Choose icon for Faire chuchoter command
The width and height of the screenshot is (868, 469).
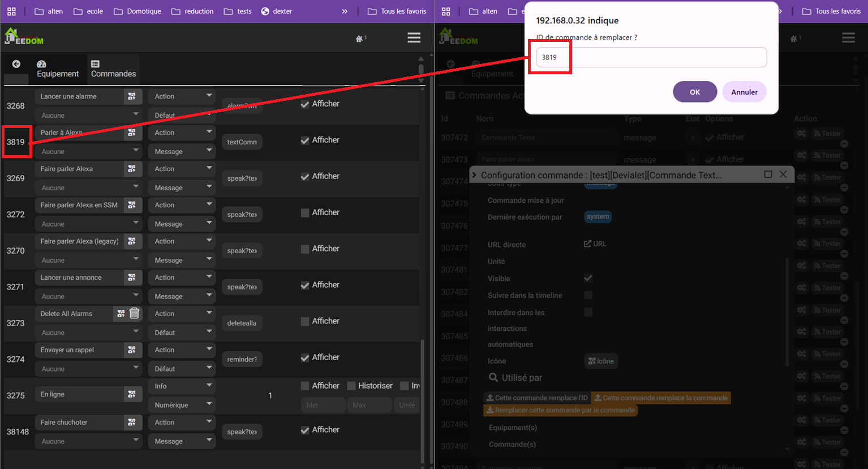tap(132, 423)
